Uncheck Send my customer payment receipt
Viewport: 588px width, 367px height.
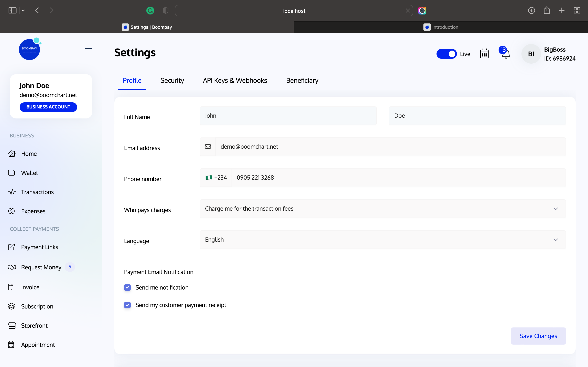(127, 305)
